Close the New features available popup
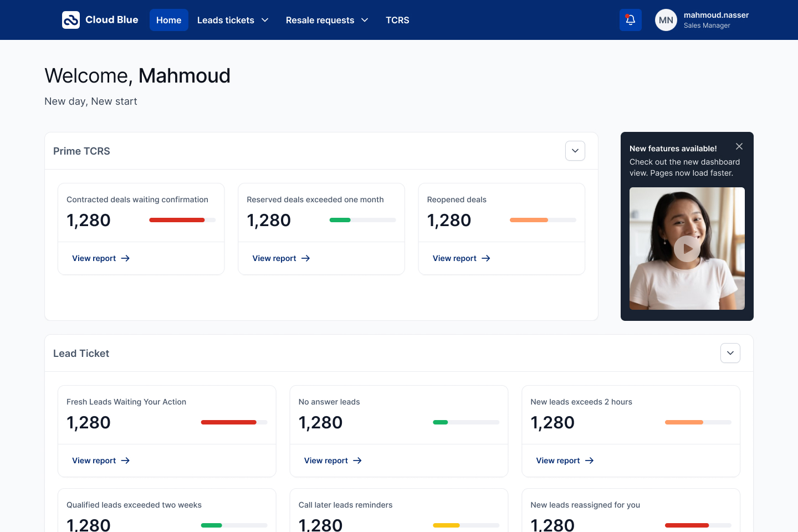The image size is (798, 532). click(x=739, y=146)
